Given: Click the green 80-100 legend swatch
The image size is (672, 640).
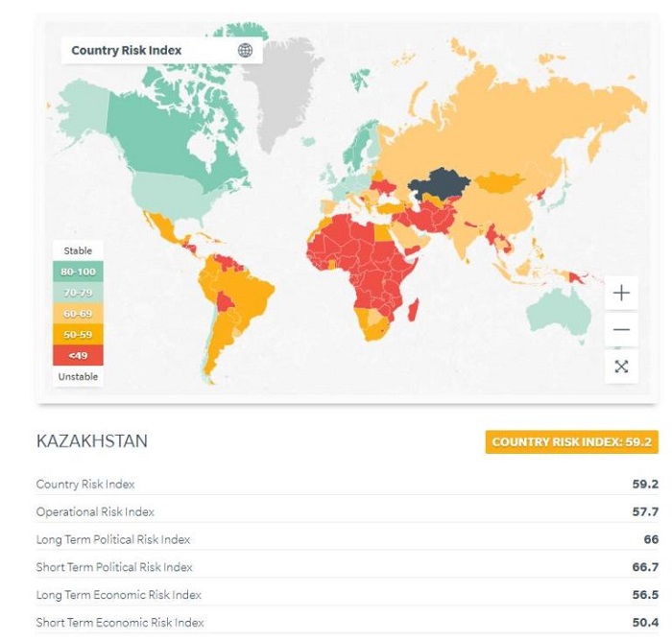Looking at the screenshot, I should (79, 272).
